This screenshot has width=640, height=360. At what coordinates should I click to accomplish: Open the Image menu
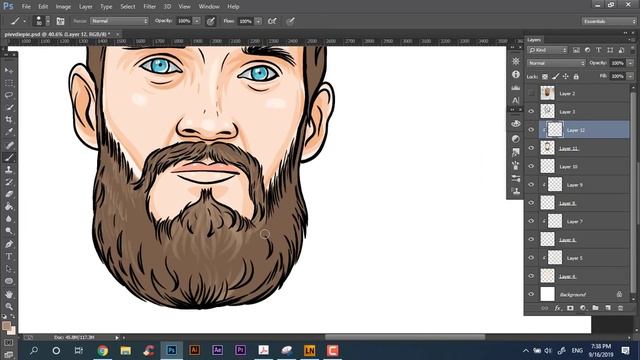(63, 7)
